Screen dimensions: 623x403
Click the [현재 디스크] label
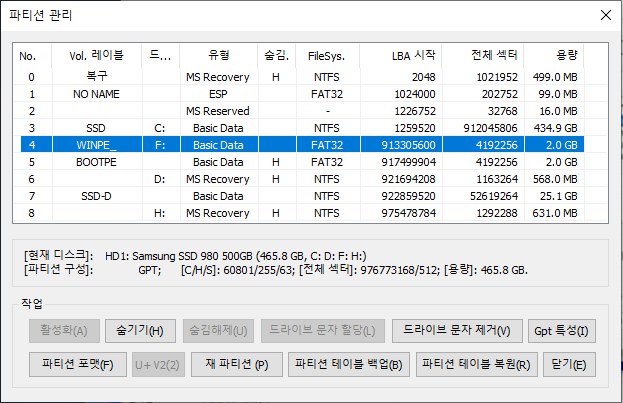tap(58, 255)
